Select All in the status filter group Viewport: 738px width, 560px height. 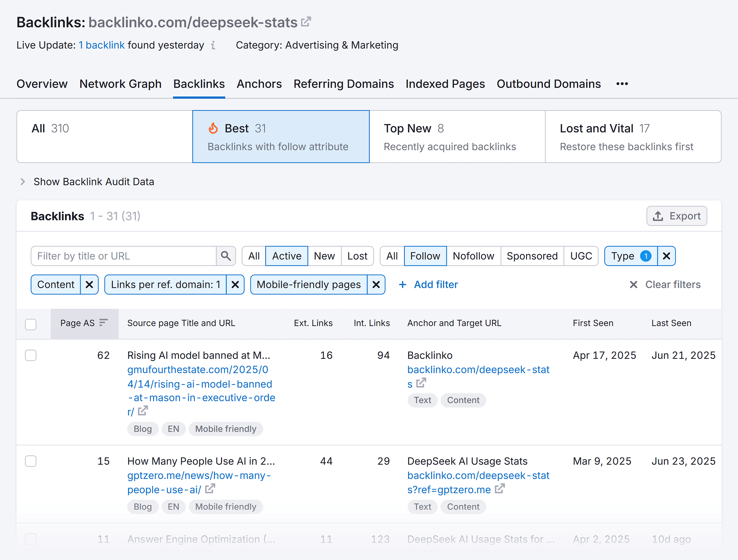pos(254,256)
